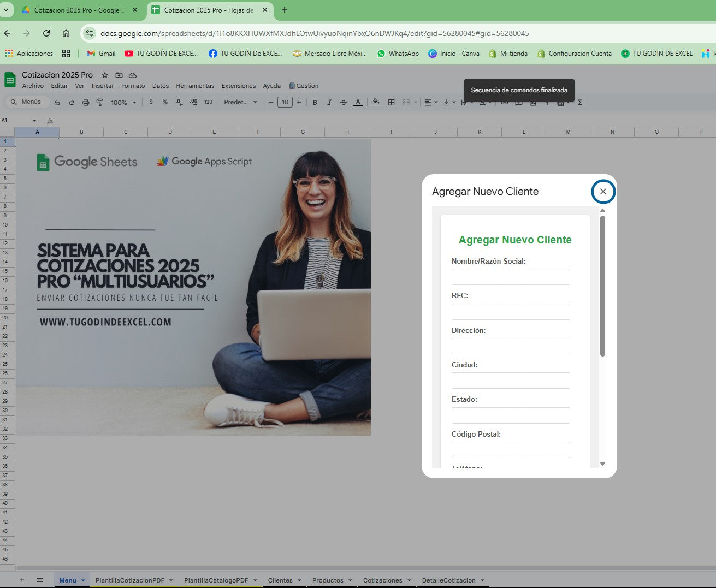Apply percent format icon
Screen dimensions: 716x588
(165, 102)
